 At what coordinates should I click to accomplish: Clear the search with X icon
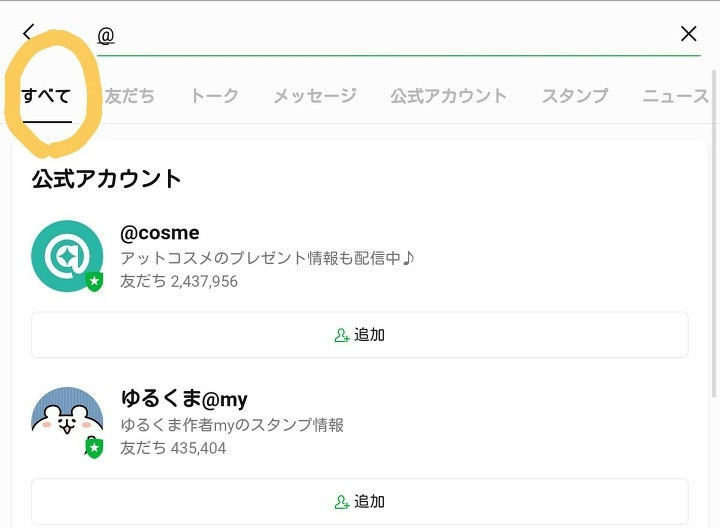[x=688, y=34]
